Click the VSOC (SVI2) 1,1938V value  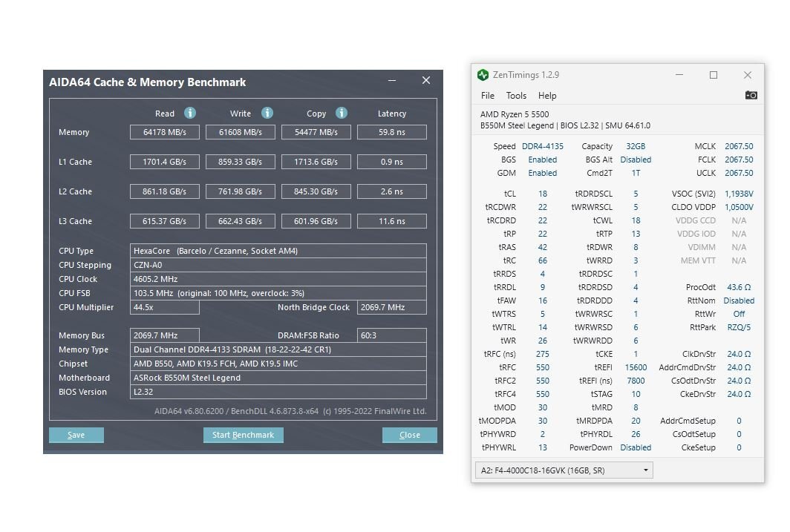(x=739, y=194)
